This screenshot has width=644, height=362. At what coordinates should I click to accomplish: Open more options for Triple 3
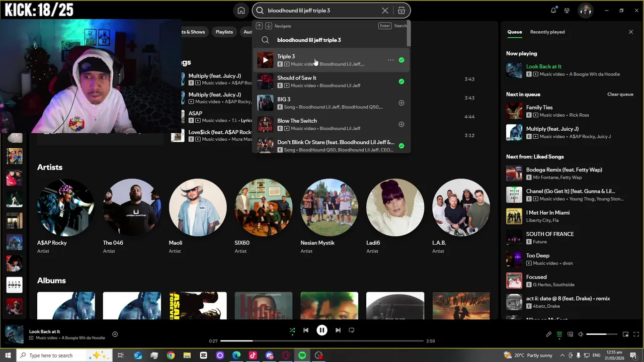click(390, 60)
